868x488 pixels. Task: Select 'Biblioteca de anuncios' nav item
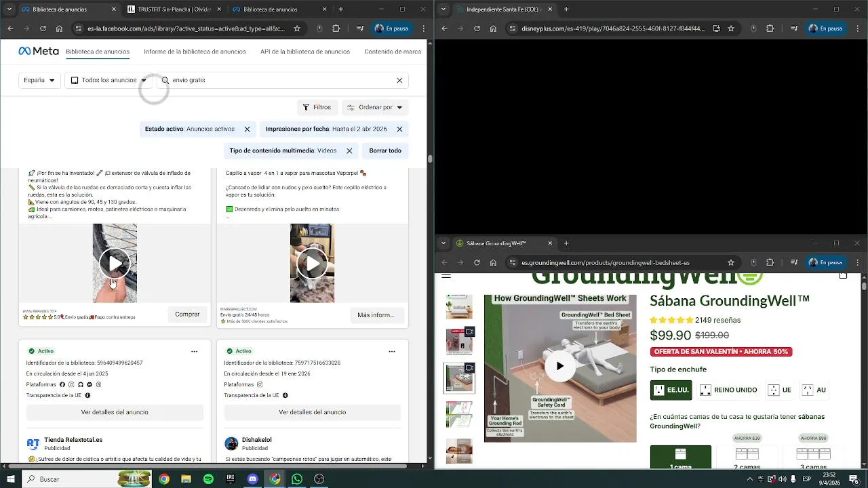(x=98, y=52)
